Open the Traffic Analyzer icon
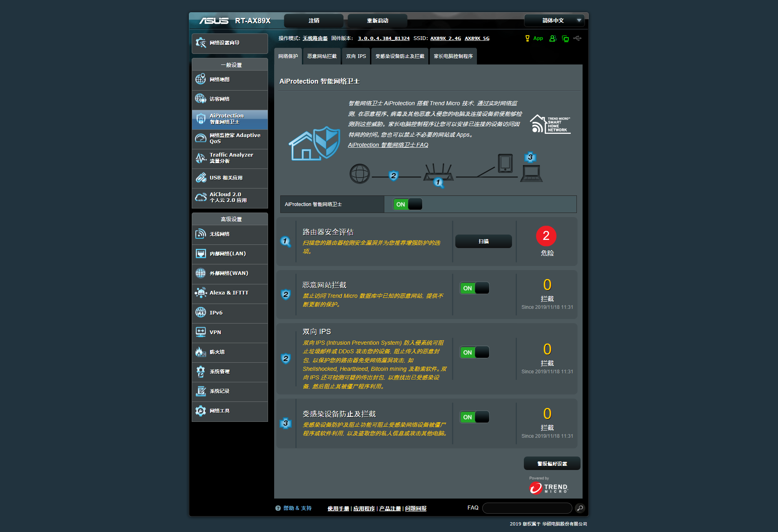The image size is (778, 532). 200,158
